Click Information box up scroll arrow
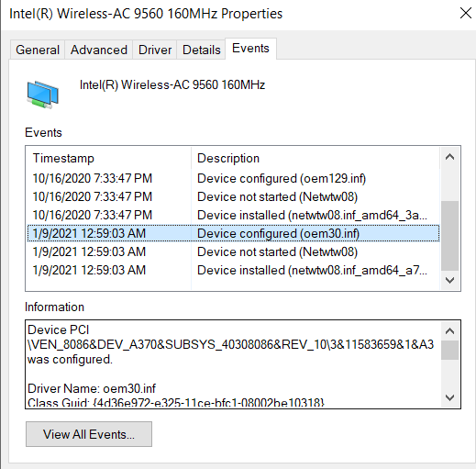This screenshot has width=476, height=469. click(449, 331)
